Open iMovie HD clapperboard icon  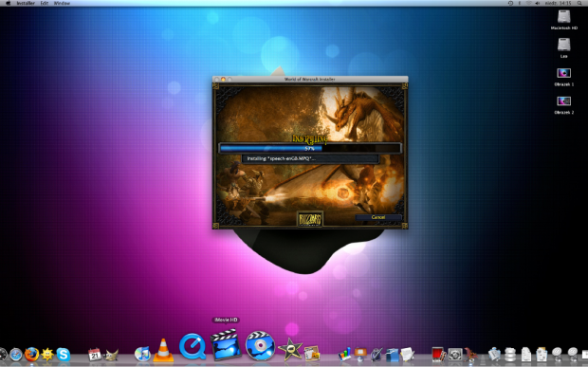click(x=226, y=344)
